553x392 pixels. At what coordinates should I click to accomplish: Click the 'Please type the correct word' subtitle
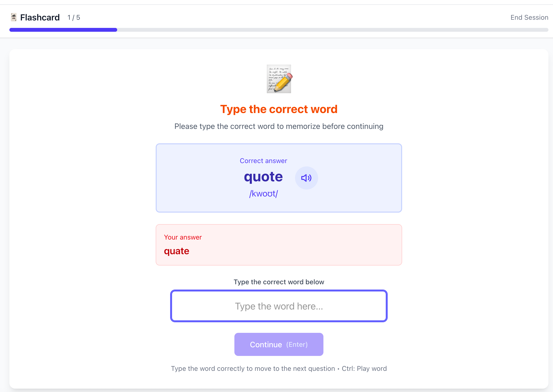tap(279, 126)
